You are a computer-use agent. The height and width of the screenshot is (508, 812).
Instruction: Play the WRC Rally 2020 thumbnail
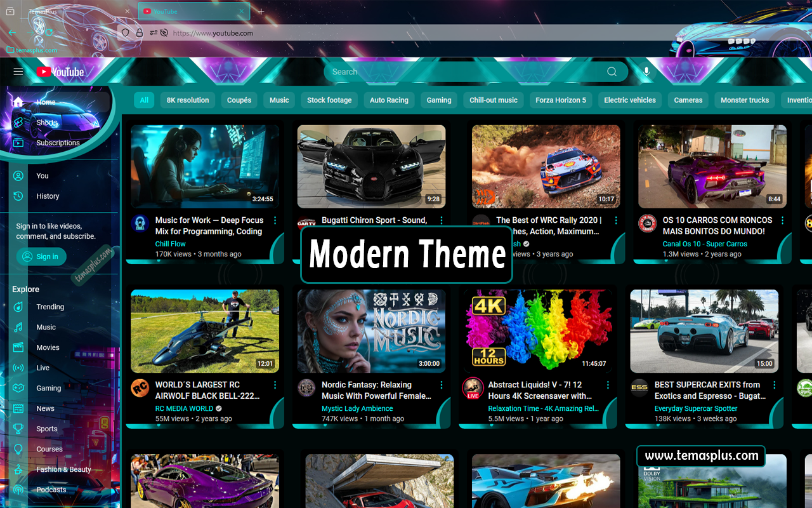click(546, 166)
